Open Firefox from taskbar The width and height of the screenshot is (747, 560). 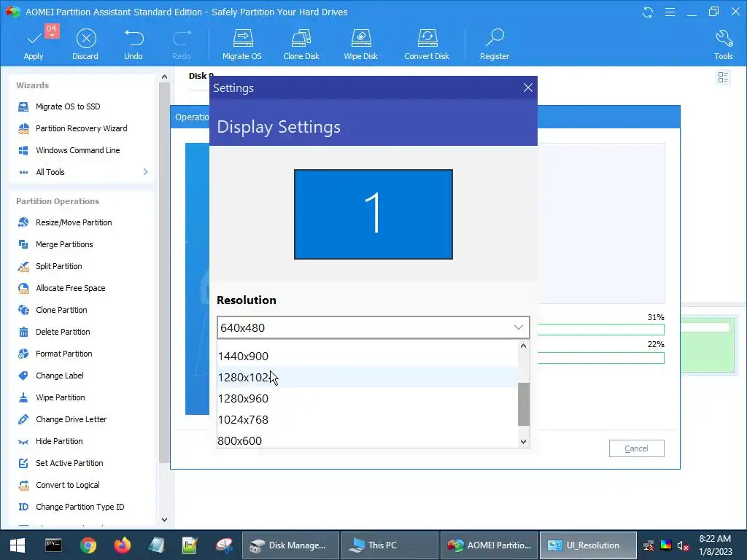123,545
